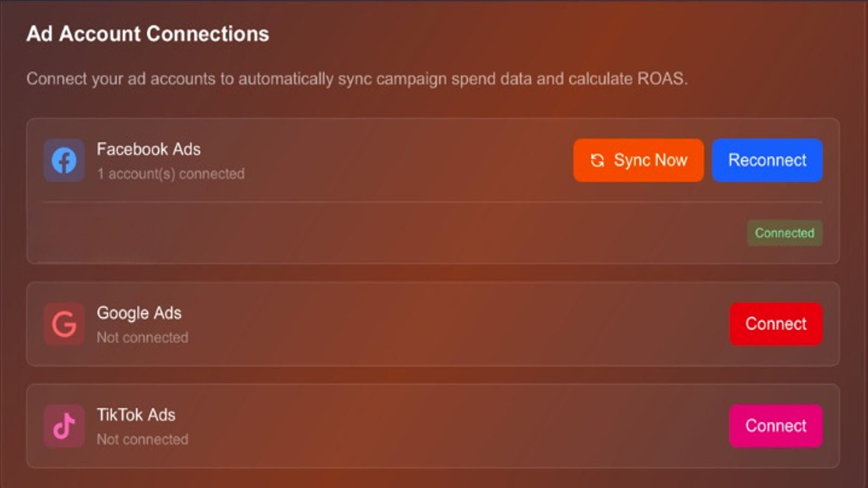
Task: Click the circular sync arrows icon inside Sync Now
Action: (597, 160)
